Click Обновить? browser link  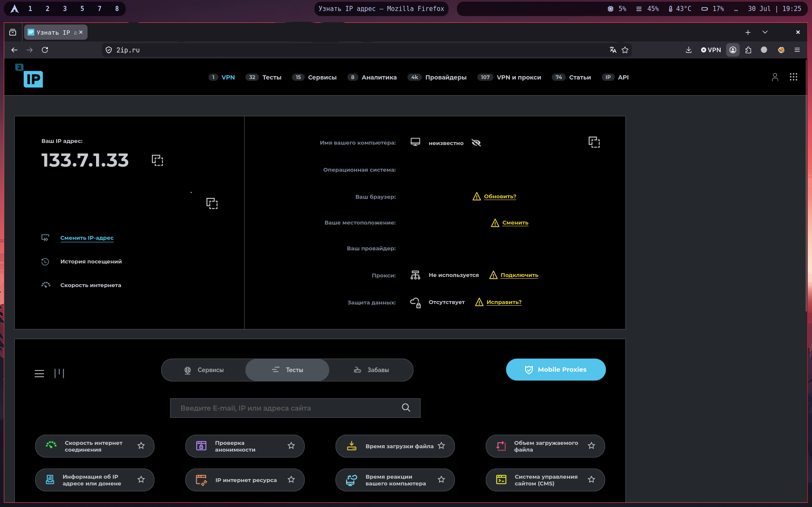(500, 197)
